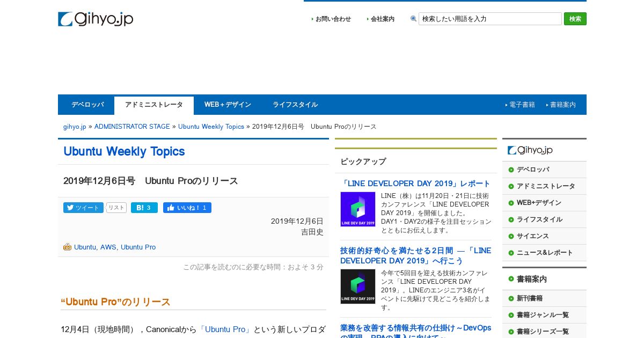This screenshot has width=644, height=338.
Task: Click the green 検索 button
Action: (575, 19)
